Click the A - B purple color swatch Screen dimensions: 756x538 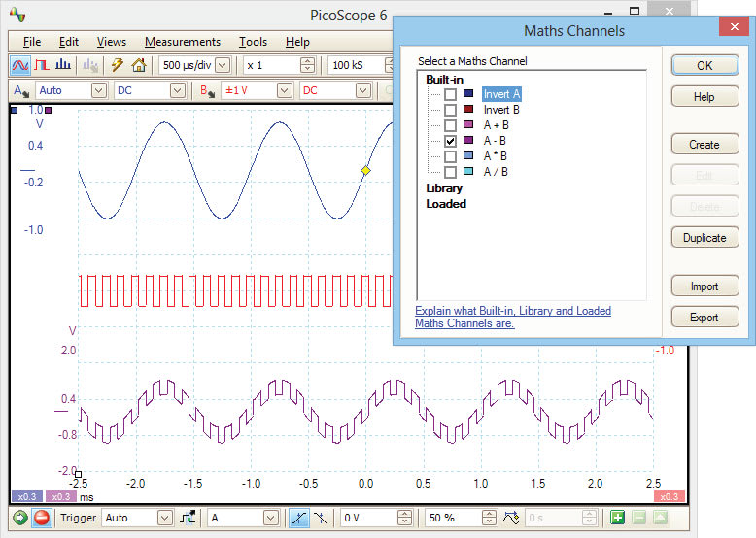tap(468, 140)
